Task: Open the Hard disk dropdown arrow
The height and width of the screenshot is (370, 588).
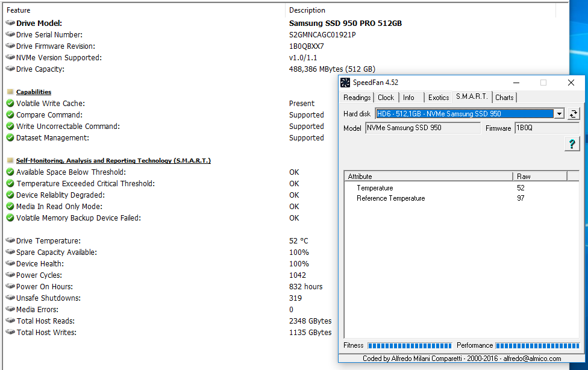Action: [559, 114]
